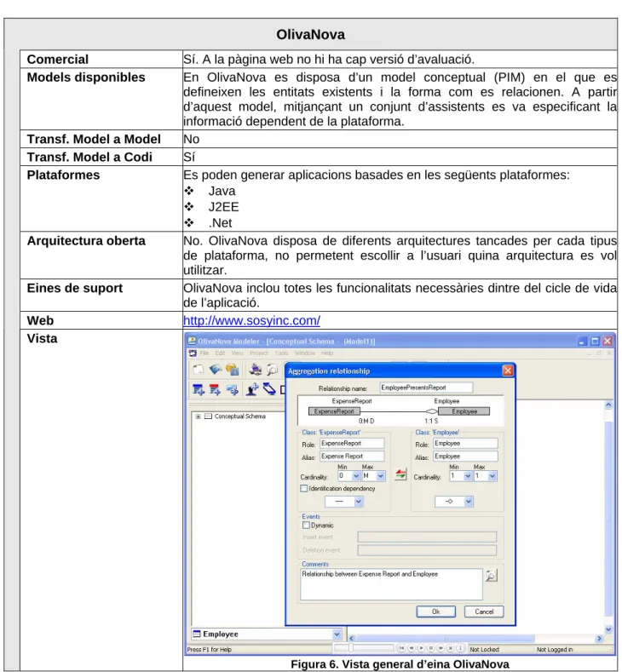Click the horizontal scrollbar right arrow

pos(599,639)
